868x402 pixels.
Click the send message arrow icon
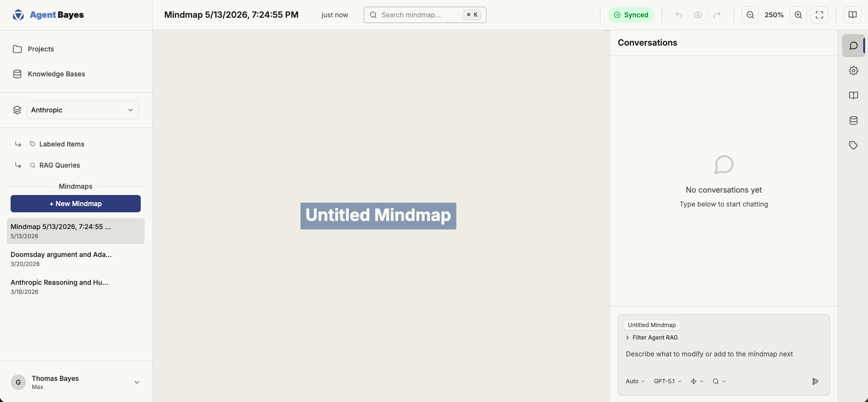(815, 381)
